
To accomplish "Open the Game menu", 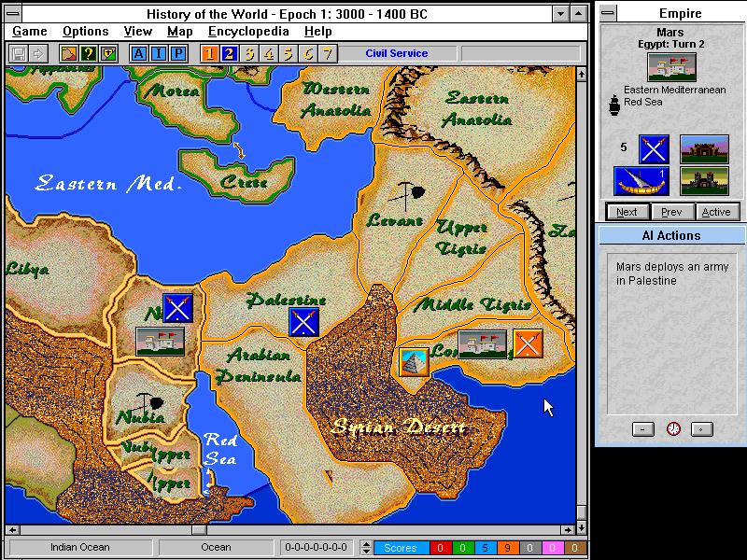I will pos(30,32).
